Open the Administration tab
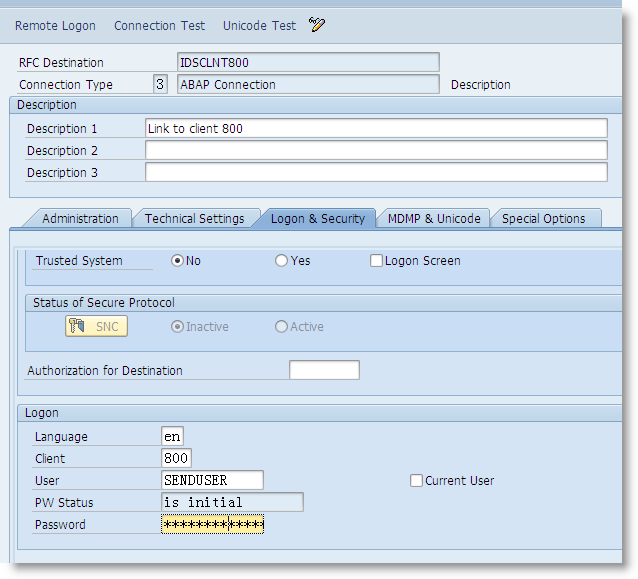638x579 pixels. coord(80,218)
